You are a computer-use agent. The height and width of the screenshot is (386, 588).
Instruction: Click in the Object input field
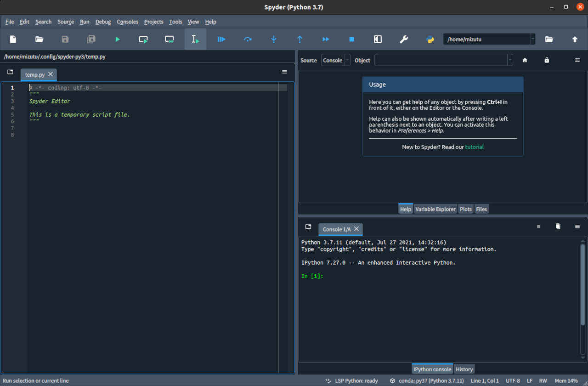[x=441, y=60]
